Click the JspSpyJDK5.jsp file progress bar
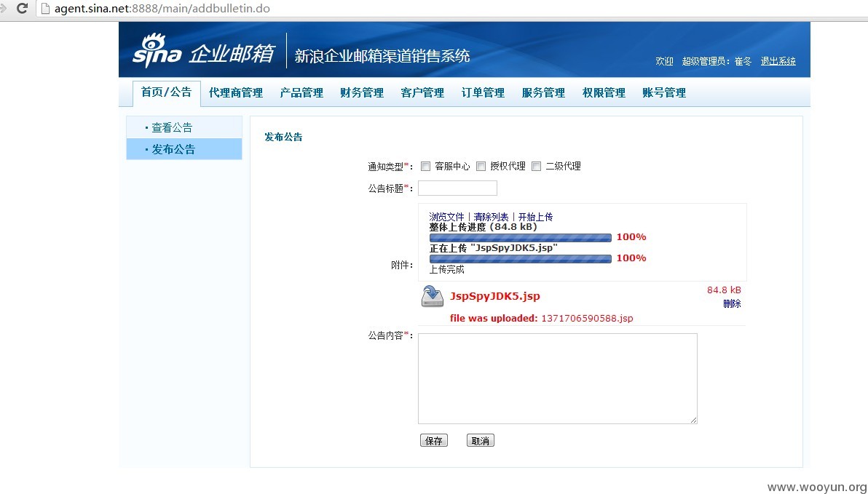Viewport: 868px width, 494px height. [x=521, y=259]
